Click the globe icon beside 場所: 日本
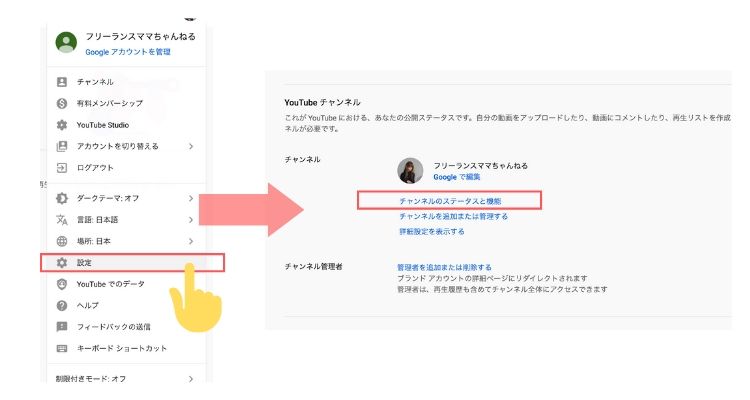 click(x=62, y=241)
